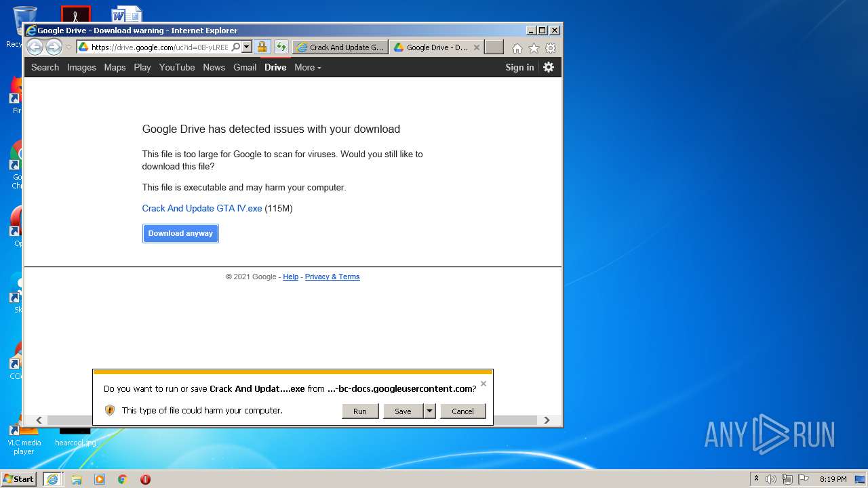Dismiss the download notification bar with X
The width and height of the screenshot is (868, 488).
(x=484, y=384)
